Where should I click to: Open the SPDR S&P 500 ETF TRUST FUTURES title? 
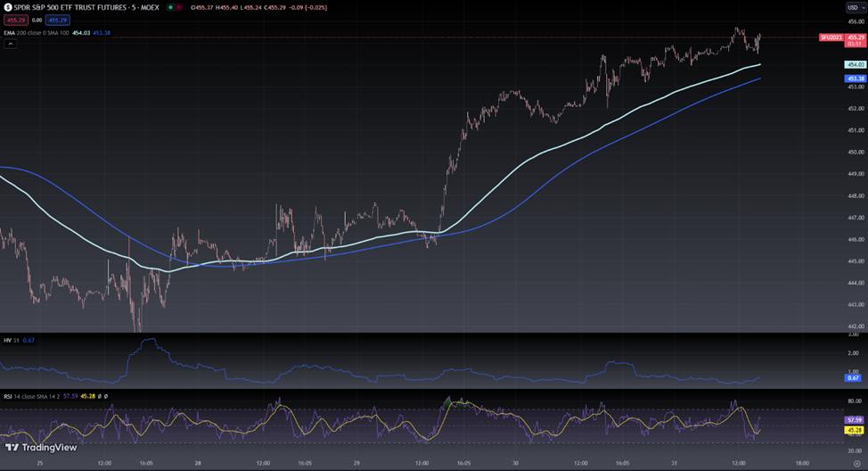click(86, 8)
